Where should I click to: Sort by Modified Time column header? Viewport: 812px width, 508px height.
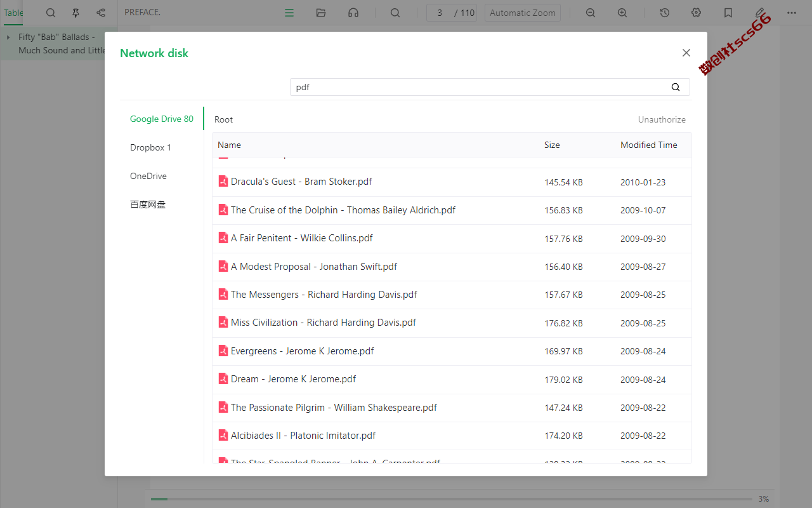tap(649, 145)
